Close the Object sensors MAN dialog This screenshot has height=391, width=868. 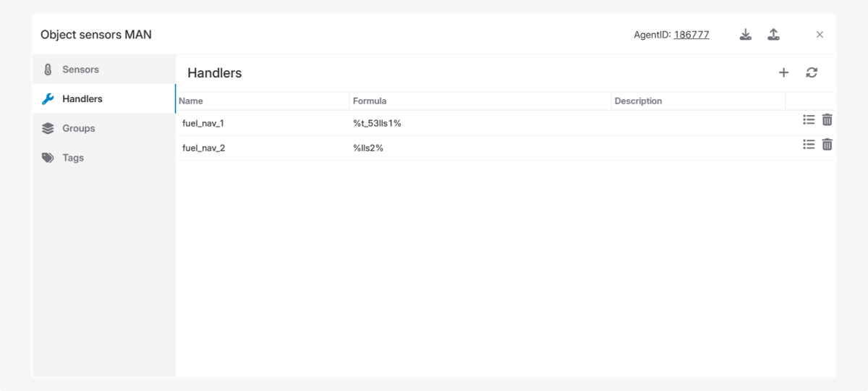pos(820,35)
